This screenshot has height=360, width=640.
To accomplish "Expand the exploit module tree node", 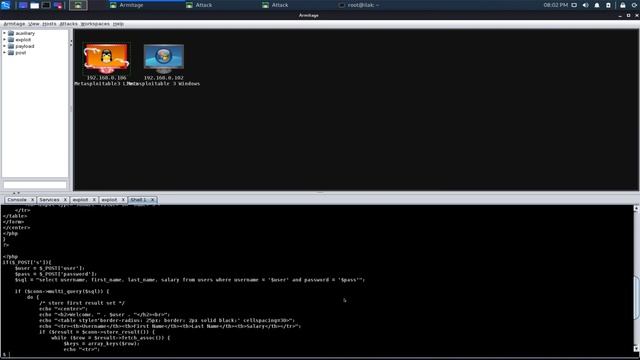I will pos(4,40).
